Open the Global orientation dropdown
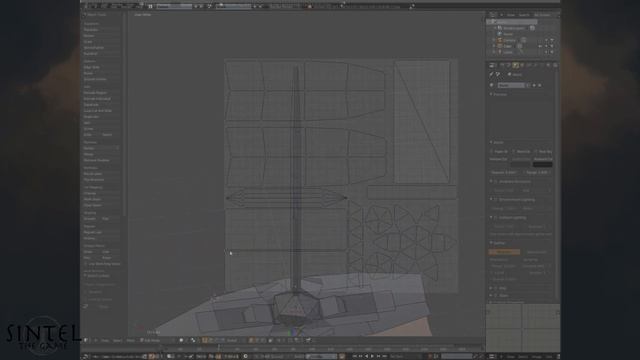Screen dimensions: 640x360 pyautogui.click(x=235, y=340)
